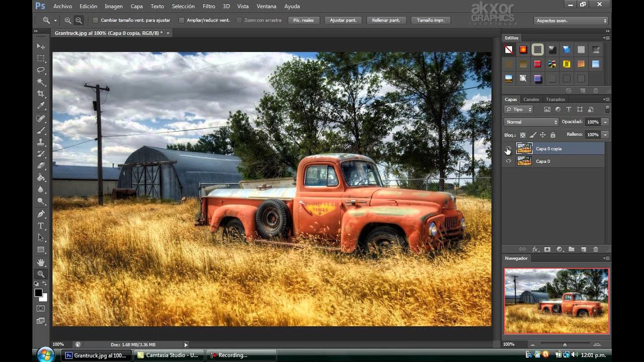This screenshot has width=644, height=362.
Task: Open the Opacidad value dropdown arrow
Action: [605, 122]
